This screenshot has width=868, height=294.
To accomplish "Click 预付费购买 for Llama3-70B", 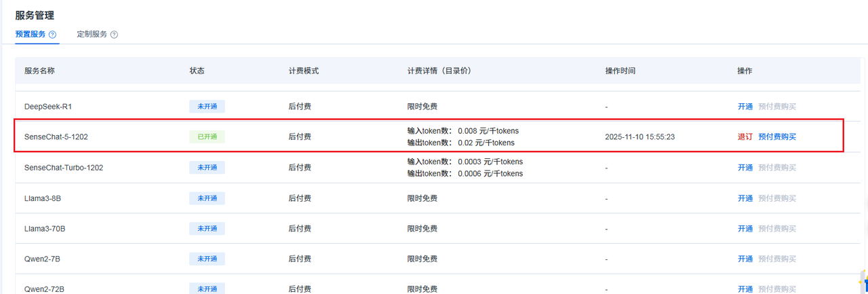I will (x=777, y=229).
